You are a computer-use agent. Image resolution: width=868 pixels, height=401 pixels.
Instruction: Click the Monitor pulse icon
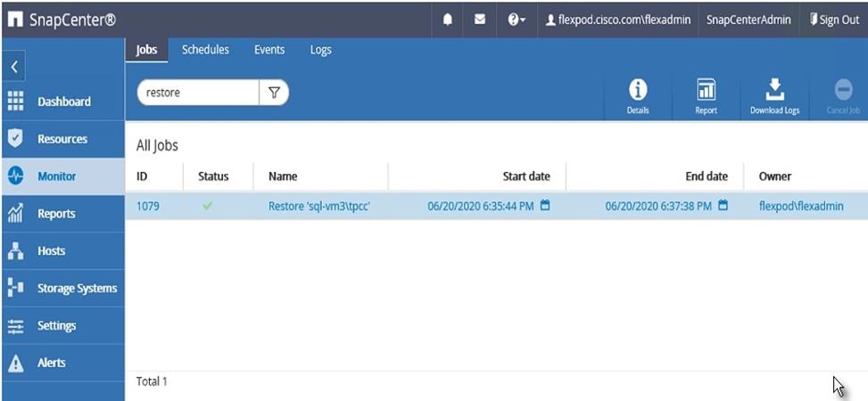click(15, 176)
